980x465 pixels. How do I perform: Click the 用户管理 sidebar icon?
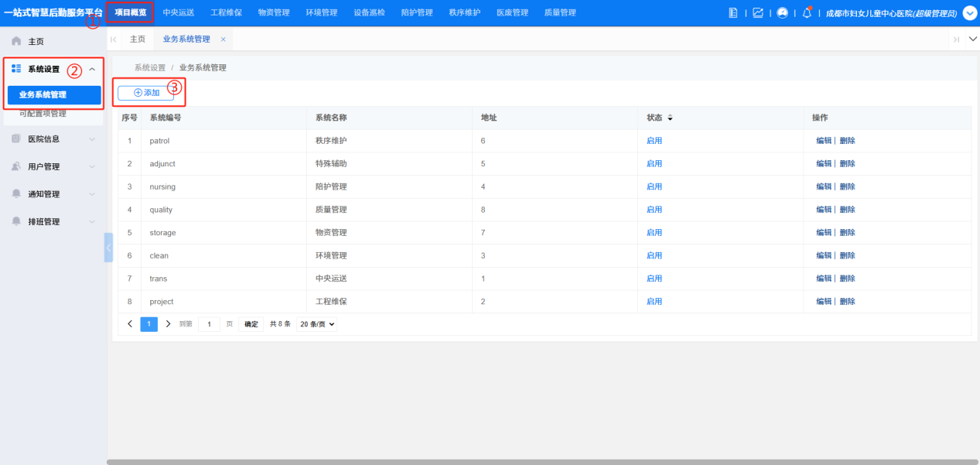pyautogui.click(x=16, y=166)
